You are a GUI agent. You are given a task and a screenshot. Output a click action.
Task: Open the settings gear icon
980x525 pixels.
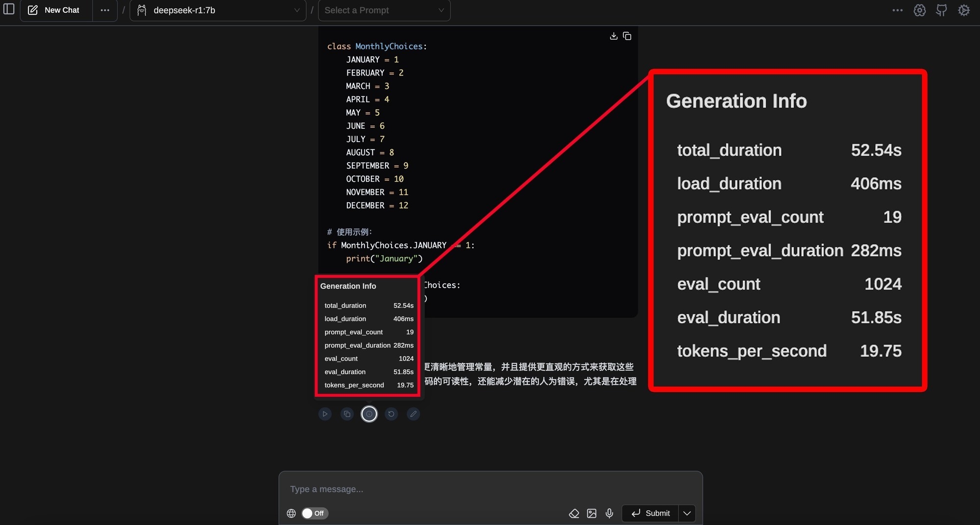[x=964, y=10]
